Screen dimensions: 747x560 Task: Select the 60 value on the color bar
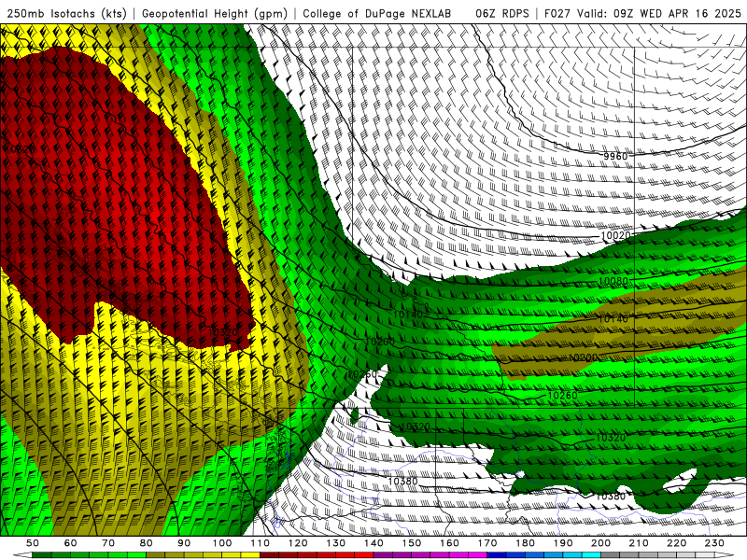coord(70,543)
